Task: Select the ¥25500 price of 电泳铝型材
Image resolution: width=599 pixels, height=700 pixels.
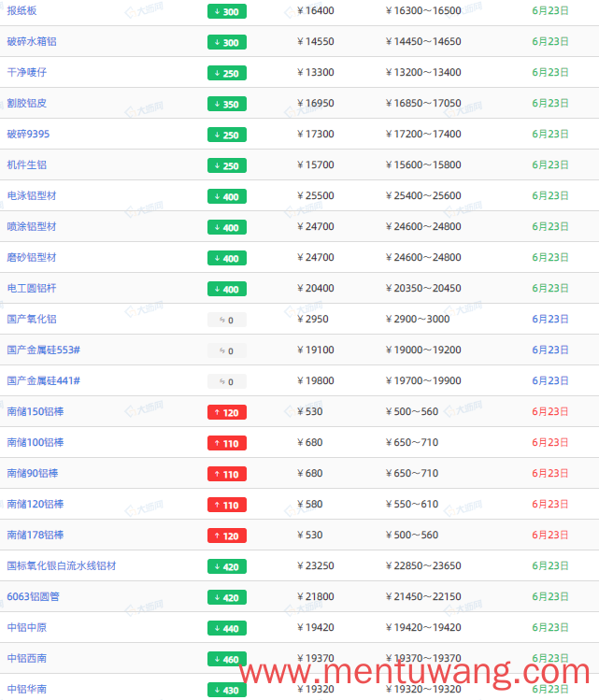Action: coord(316,195)
